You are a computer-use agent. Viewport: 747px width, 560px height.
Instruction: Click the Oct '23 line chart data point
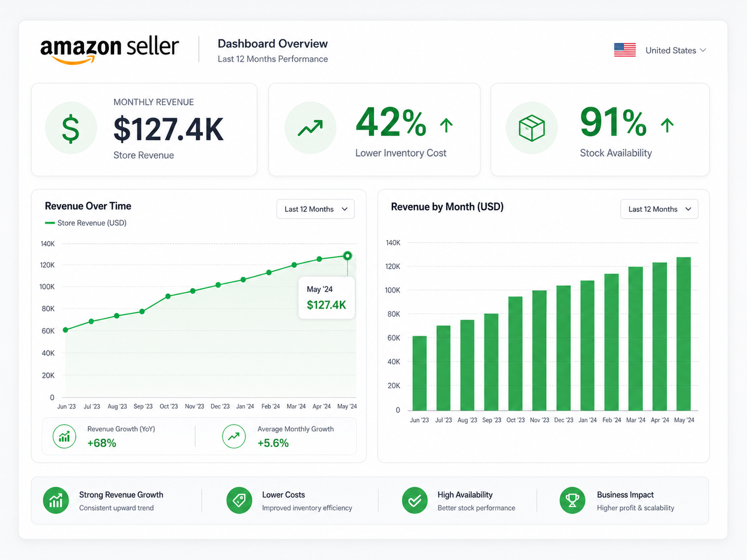tap(168, 297)
